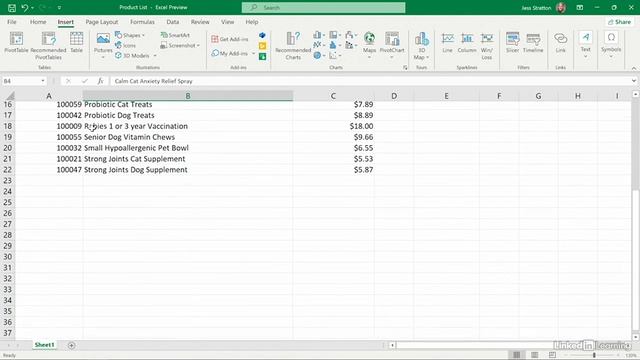Insert Icons from the Illustrations group
The image size is (640, 360).
[x=125, y=45]
